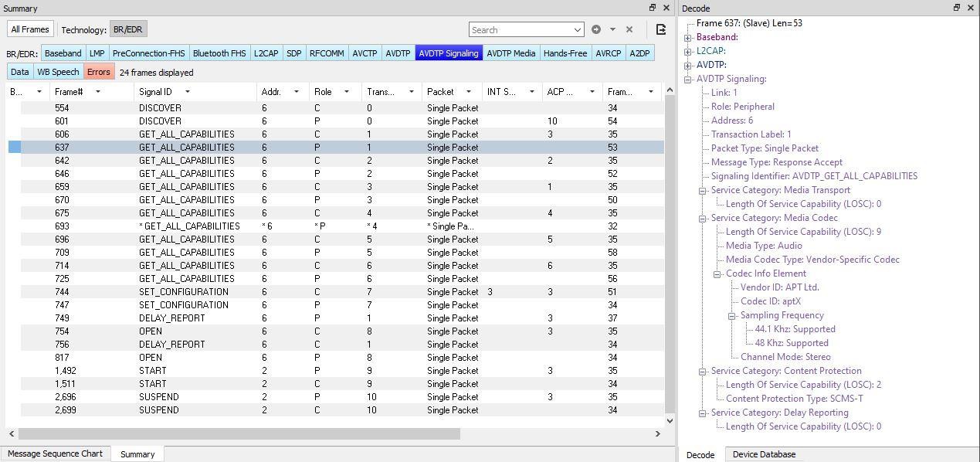
Task: Open the Frame# column filter arrow
Action: coord(97,92)
